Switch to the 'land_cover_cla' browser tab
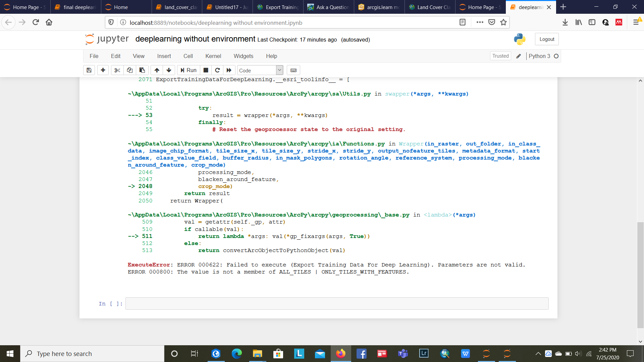This screenshot has height=362, width=644. [177, 7]
